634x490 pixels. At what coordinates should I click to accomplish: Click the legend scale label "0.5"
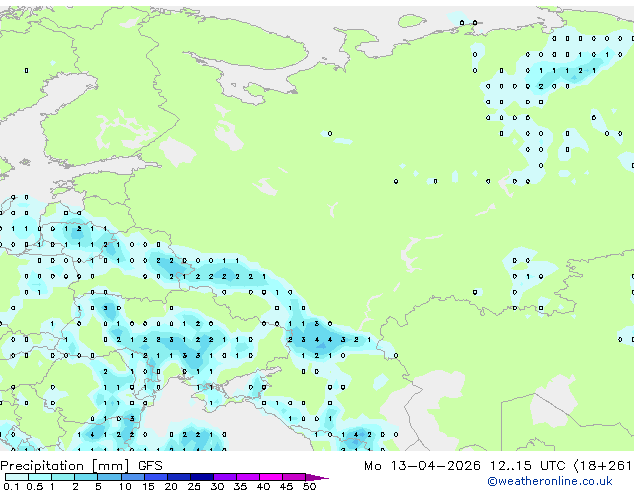click(35, 486)
